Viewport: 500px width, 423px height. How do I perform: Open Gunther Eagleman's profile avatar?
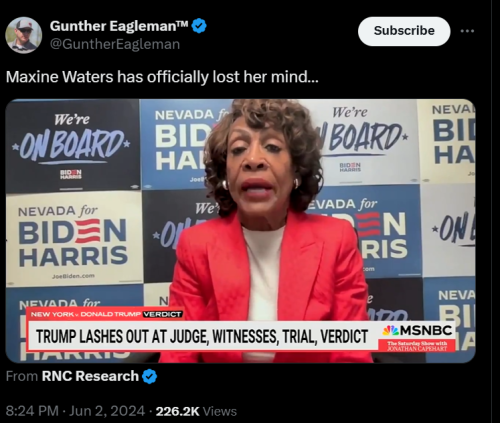(24, 35)
